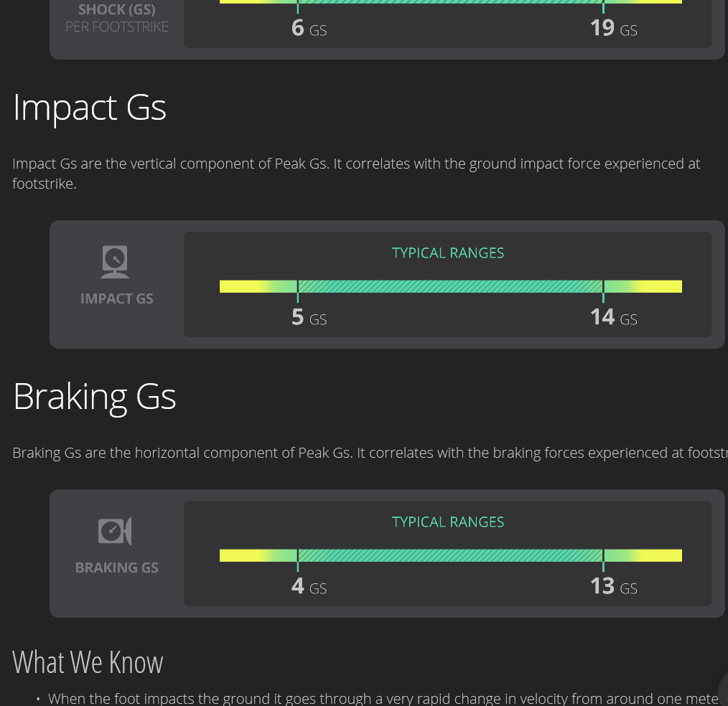Image resolution: width=728 pixels, height=706 pixels.
Task: Click the 5 GS lower marker value
Action: tap(309, 317)
